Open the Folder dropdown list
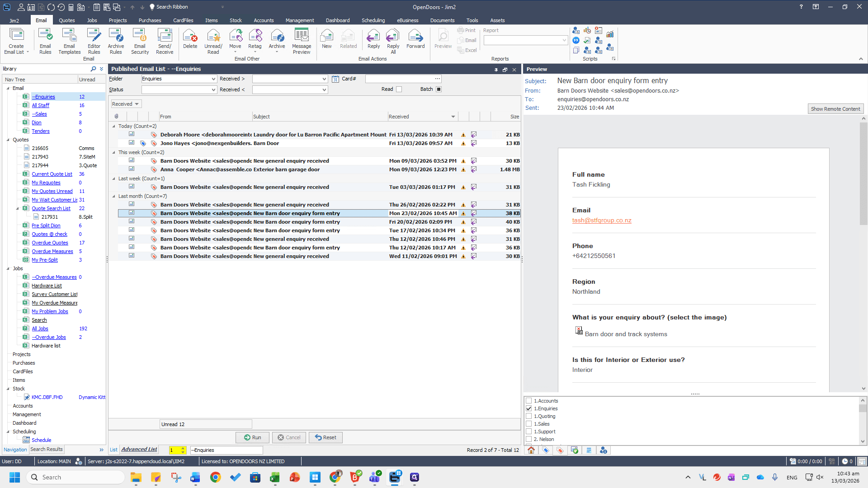Image resolution: width=868 pixels, height=488 pixels. coord(213,79)
